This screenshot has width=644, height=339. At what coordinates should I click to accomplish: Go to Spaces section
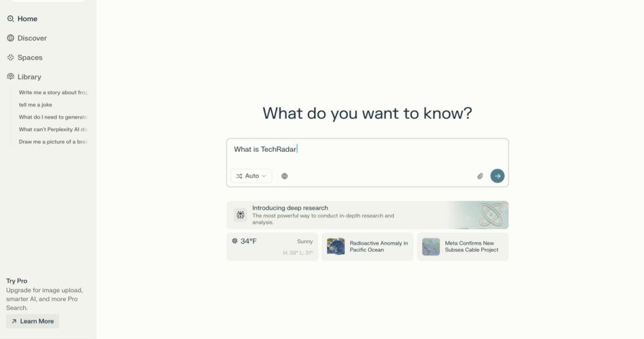(30, 58)
